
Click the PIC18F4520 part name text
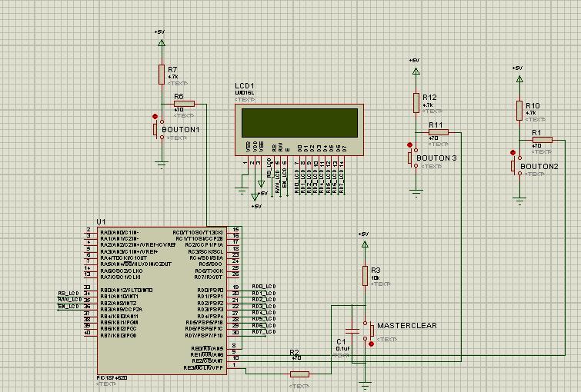click(x=112, y=378)
